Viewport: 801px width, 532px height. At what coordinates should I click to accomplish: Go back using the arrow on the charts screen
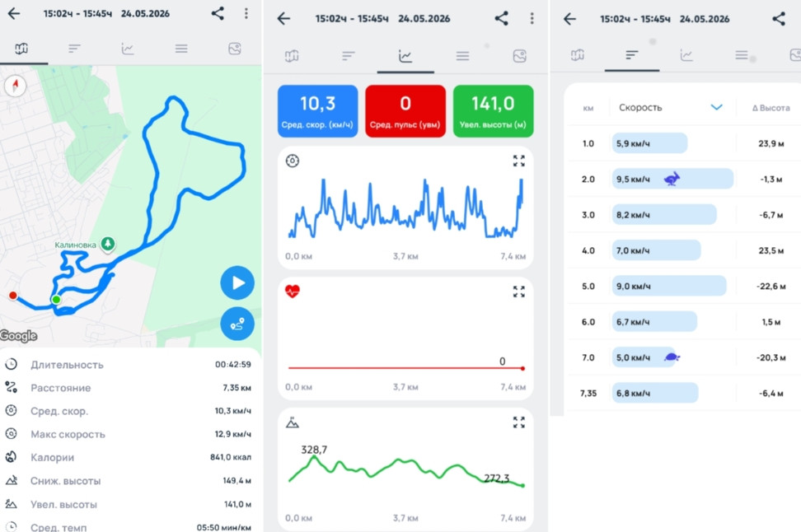click(283, 19)
